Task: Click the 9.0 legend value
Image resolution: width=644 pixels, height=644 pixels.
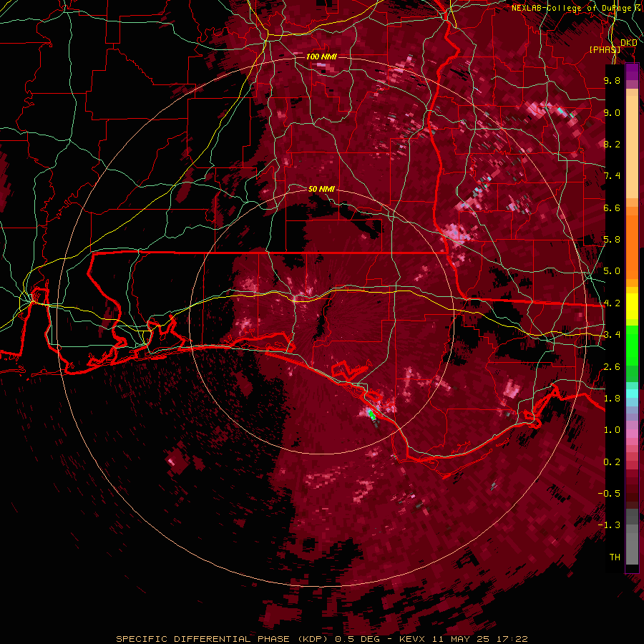Action: point(612,112)
